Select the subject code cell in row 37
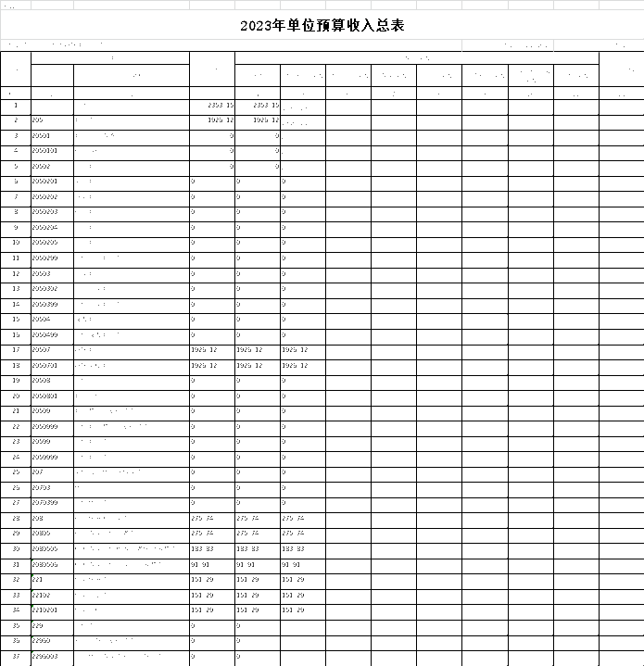This screenshot has width=644, height=666. coord(52,657)
